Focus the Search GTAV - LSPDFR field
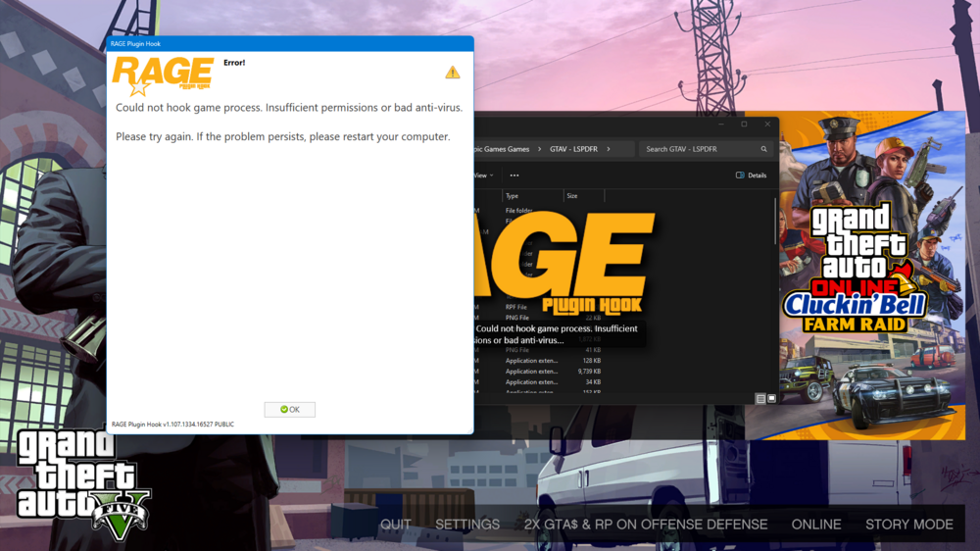The width and height of the screenshot is (980, 551). pyautogui.click(x=705, y=149)
